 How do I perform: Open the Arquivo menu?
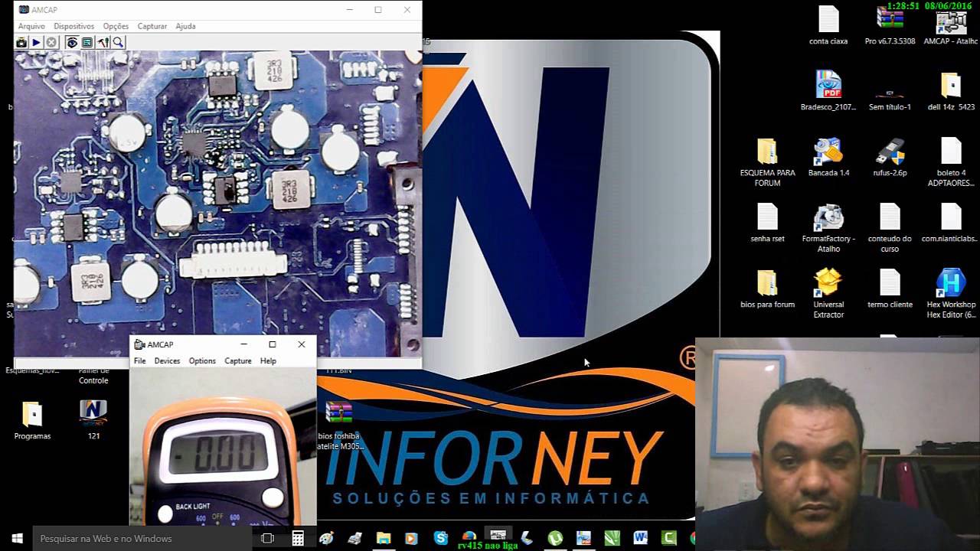(31, 26)
